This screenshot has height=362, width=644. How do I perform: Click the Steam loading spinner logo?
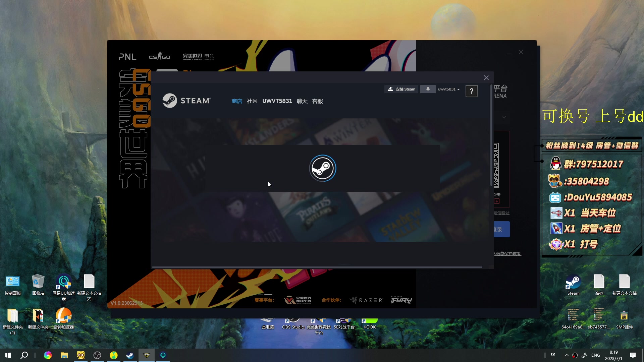click(323, 168)
